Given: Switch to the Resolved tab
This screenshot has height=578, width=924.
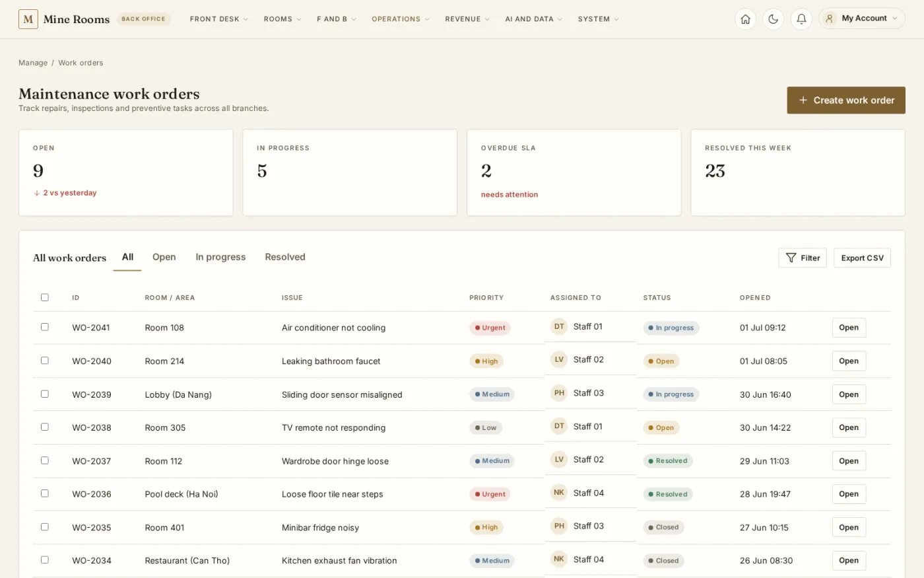Looking at the screenshot, I should (285, 257).
